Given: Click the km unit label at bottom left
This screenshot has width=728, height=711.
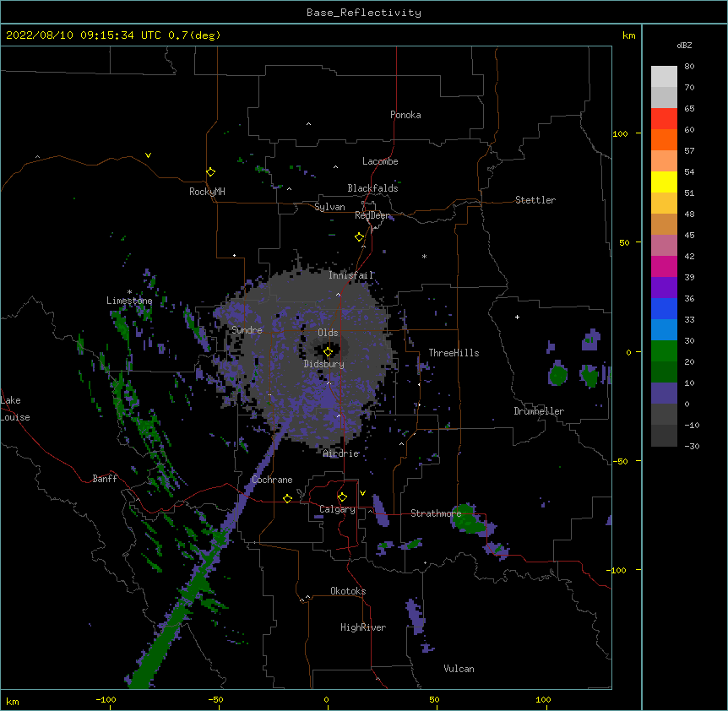Looking at the screenshot, I should click(x=13, y=701).
